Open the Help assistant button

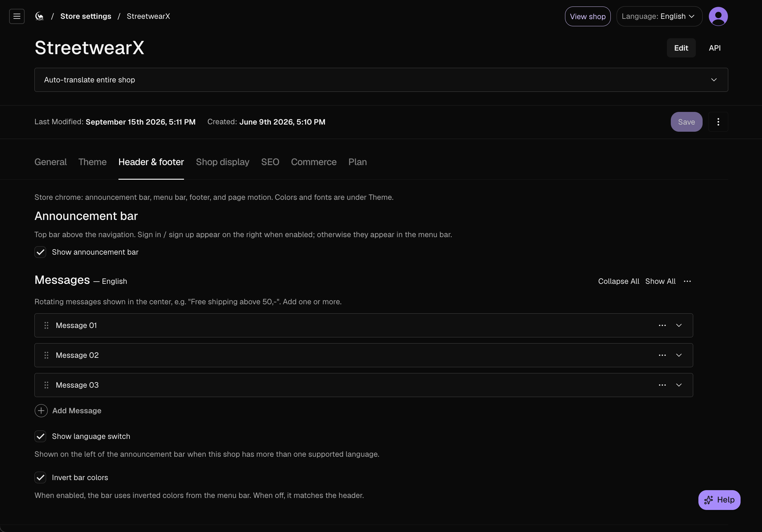719,500
